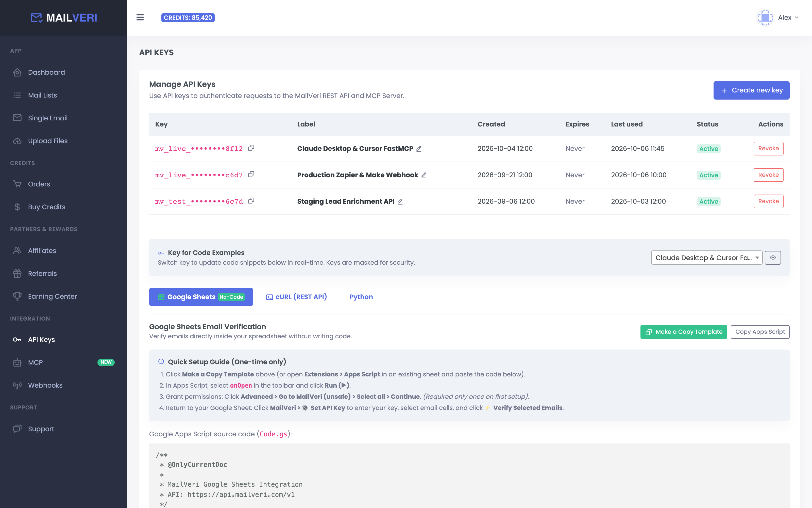Open the Referrals page
Image resolution: width=812 pixels, height=508 pixels.
coord(42,274)
